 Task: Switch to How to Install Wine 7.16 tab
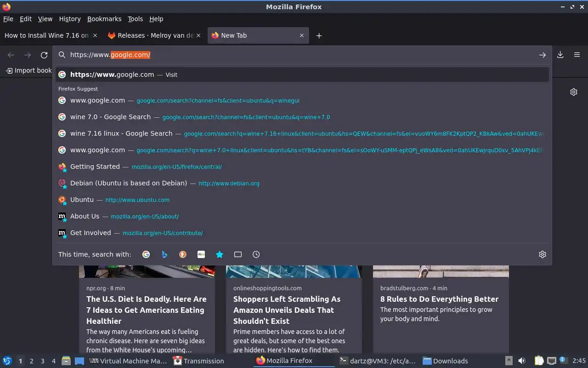(x=51, y=35)
